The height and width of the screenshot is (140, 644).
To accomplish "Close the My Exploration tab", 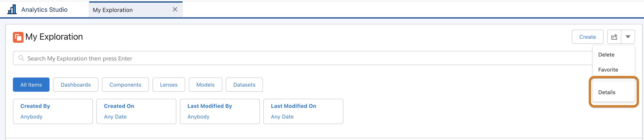I will (x=175, y=10).
